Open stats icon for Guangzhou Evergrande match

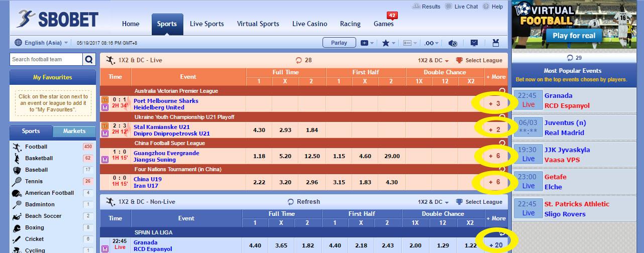pyautogui.click(x=105, y=159)
